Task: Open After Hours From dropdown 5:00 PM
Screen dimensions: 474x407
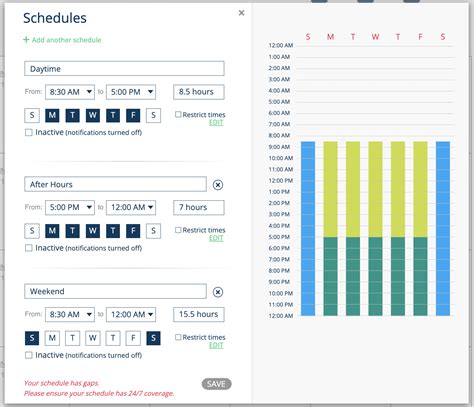Action: [70, 207]
